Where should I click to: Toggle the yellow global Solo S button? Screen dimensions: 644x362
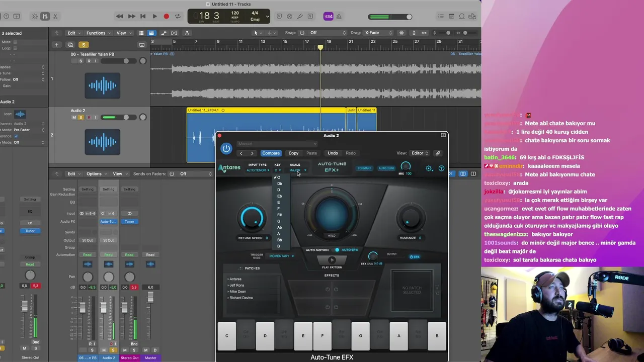[84, 45]
